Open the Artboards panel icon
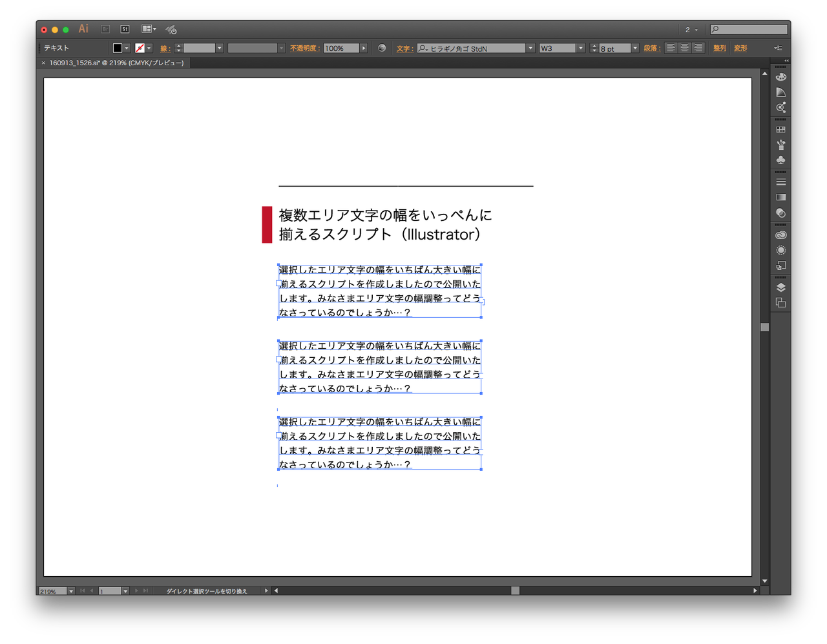 pos(780,303)
